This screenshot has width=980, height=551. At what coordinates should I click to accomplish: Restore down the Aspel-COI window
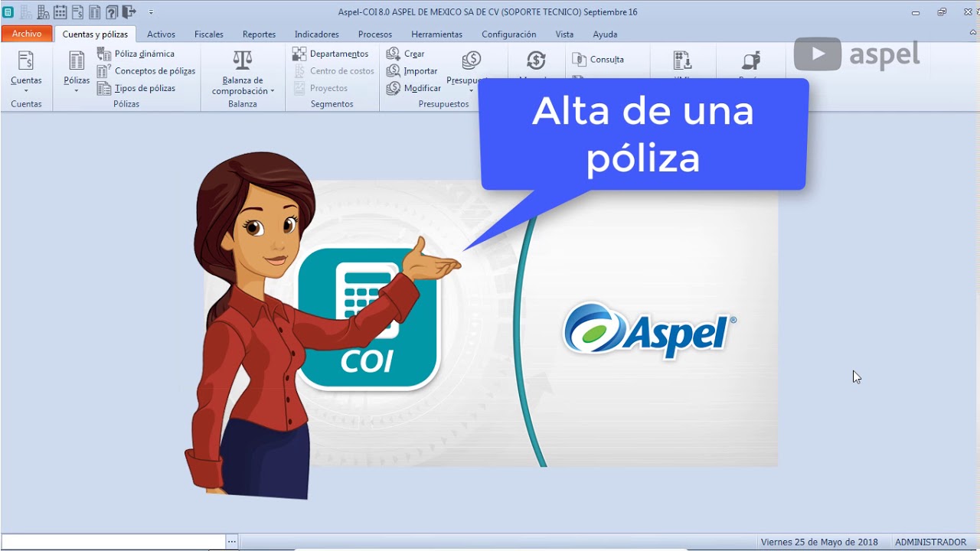click(942, 12)
